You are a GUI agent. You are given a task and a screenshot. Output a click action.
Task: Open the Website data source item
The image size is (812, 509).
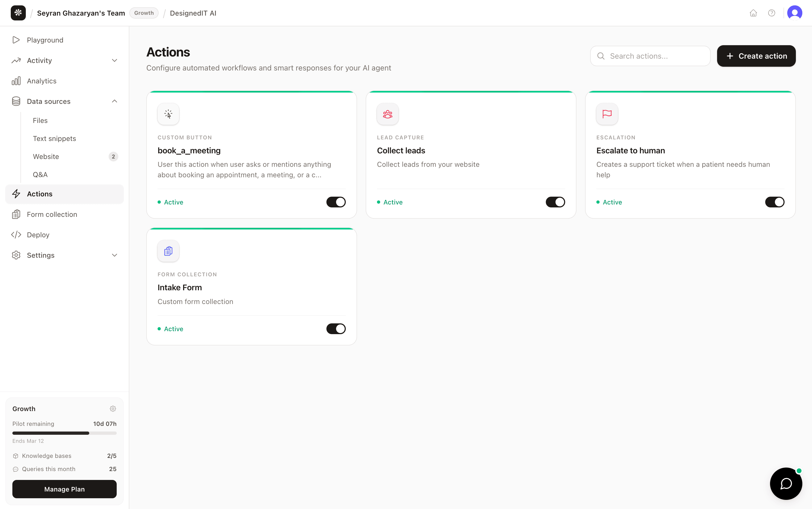pyautogui.click(x=46, y=157)
